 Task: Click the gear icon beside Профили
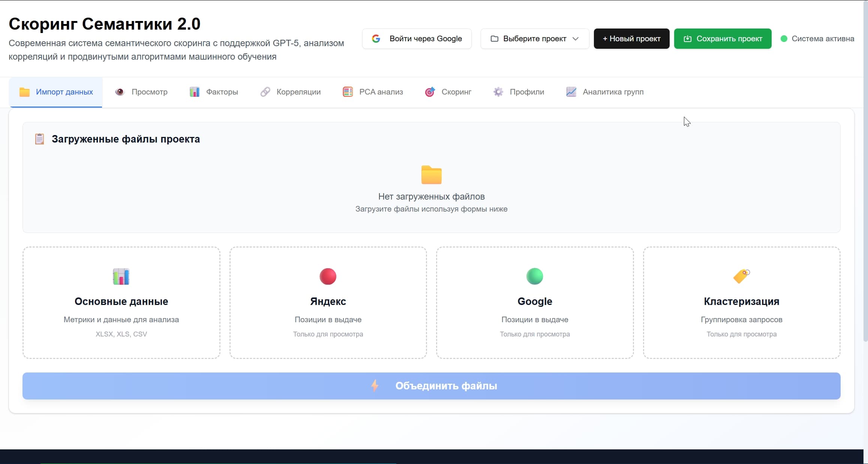pos(498,92)
